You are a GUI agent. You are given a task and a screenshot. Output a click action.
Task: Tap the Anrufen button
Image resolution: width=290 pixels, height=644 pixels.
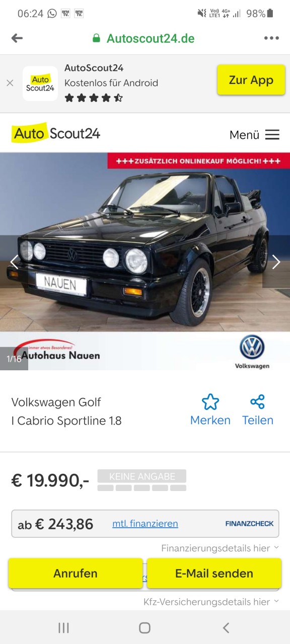coord(76,573)
